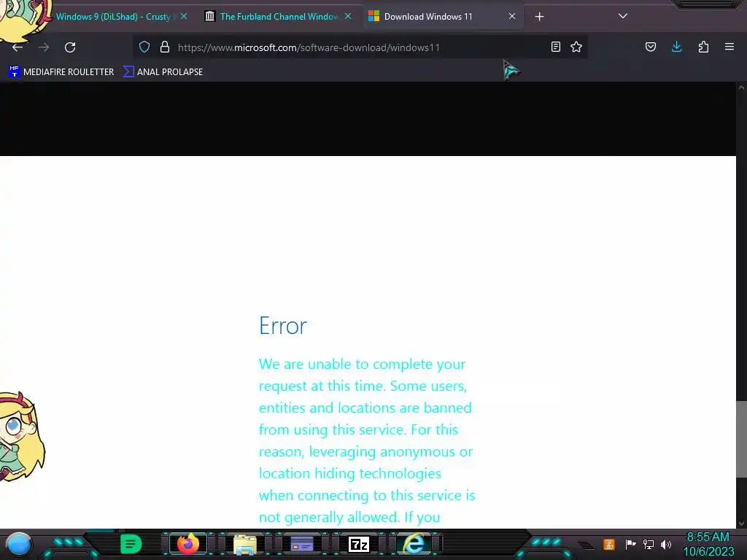The image size is (747, 560).
Task: Launch 7-Zip from taskbar
Action: (359, 544)
